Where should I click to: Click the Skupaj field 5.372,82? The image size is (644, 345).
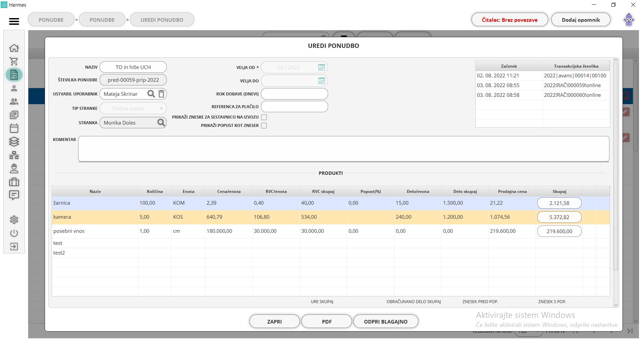[559, 217]
